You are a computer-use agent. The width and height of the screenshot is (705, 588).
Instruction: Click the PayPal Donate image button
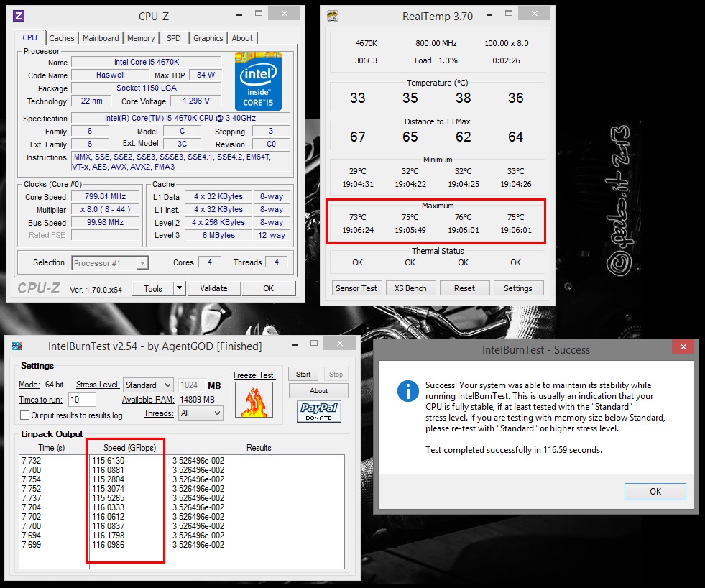(319, 411)
